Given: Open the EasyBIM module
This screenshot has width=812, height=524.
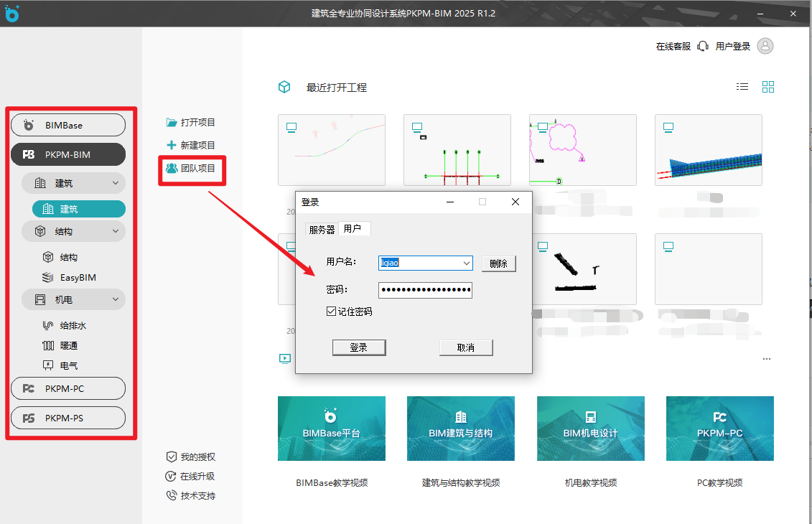Looking at the screenshot, I should click(x=70, y=278).
